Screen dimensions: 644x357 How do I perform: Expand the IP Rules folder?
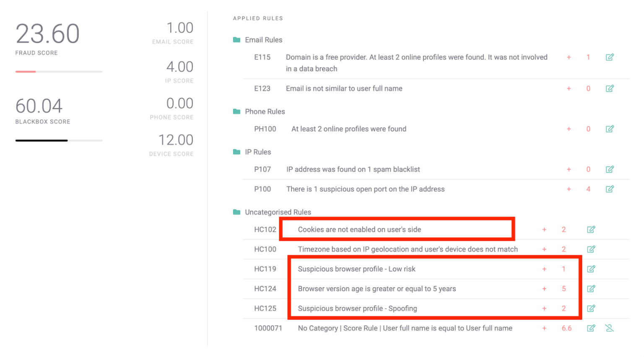coord(237,152)
